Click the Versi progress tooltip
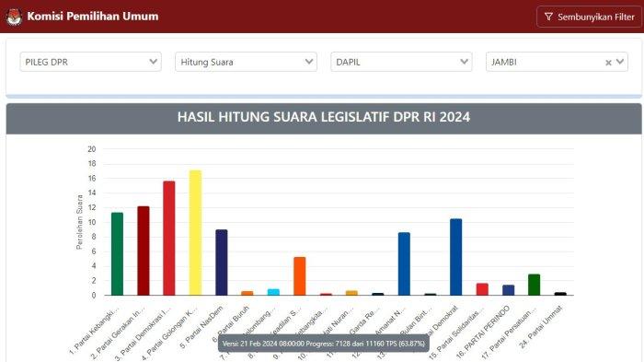644x362 pixels. click(324, 343)
